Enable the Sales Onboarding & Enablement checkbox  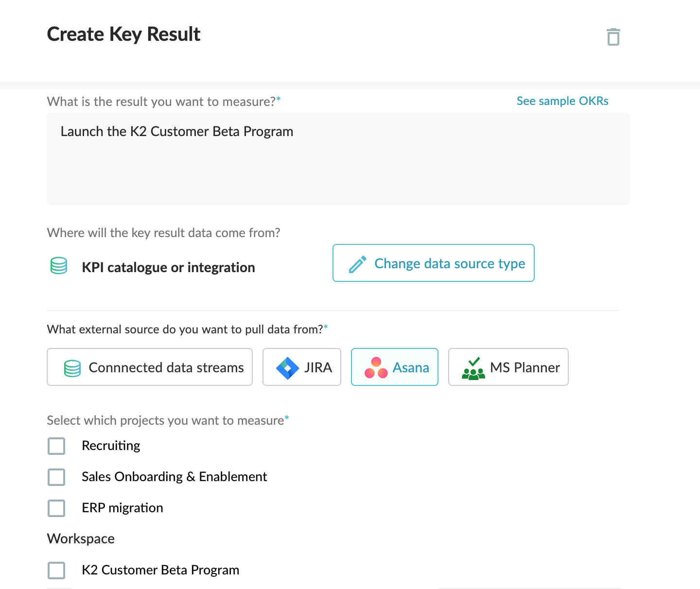pyautogui.click(x=56, y=477)
